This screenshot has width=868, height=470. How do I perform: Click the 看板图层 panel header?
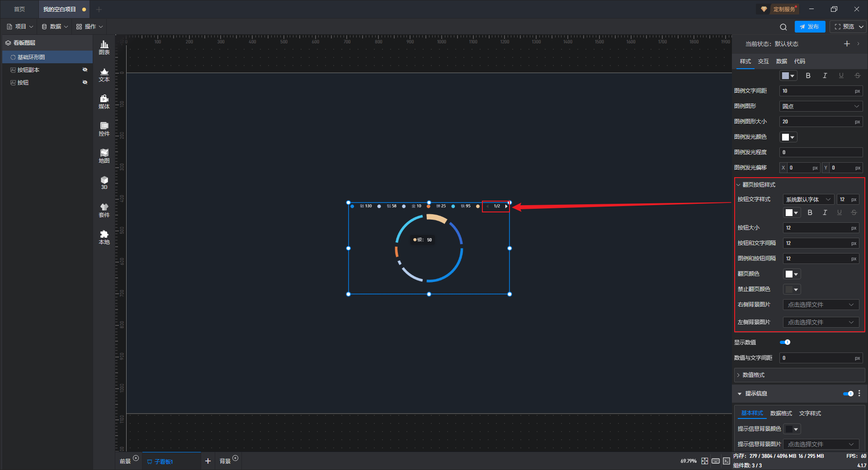click(47, 43)
